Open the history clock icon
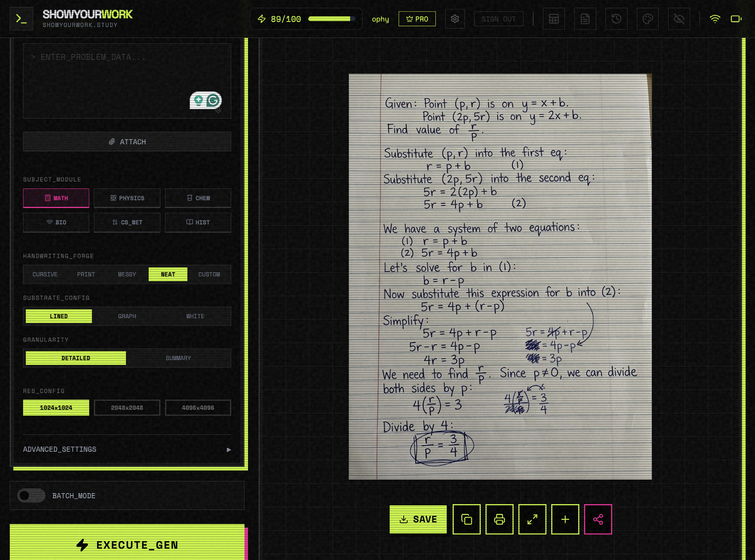Screen dimensions: 755x560 click(616, 19)
